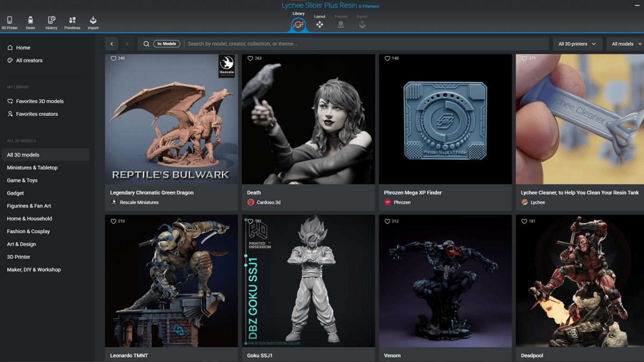Like the Leonardo TMNT model

point(113,221)
